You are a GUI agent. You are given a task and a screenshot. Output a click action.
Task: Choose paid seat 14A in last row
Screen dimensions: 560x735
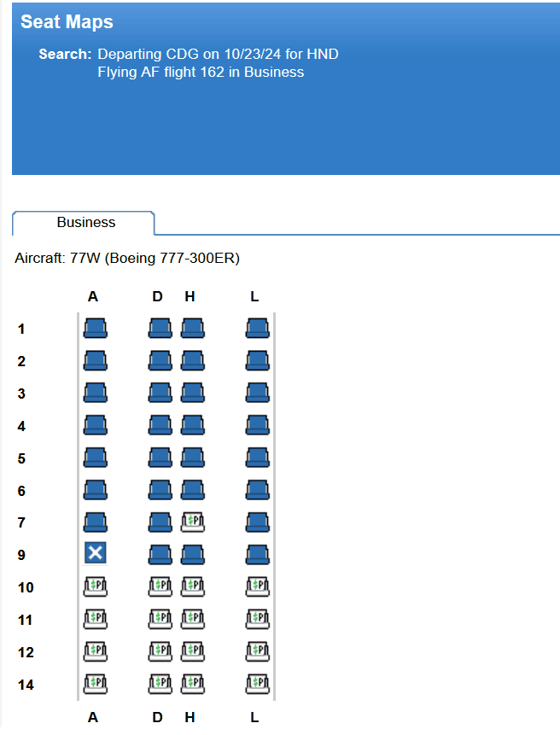point(95,683)
